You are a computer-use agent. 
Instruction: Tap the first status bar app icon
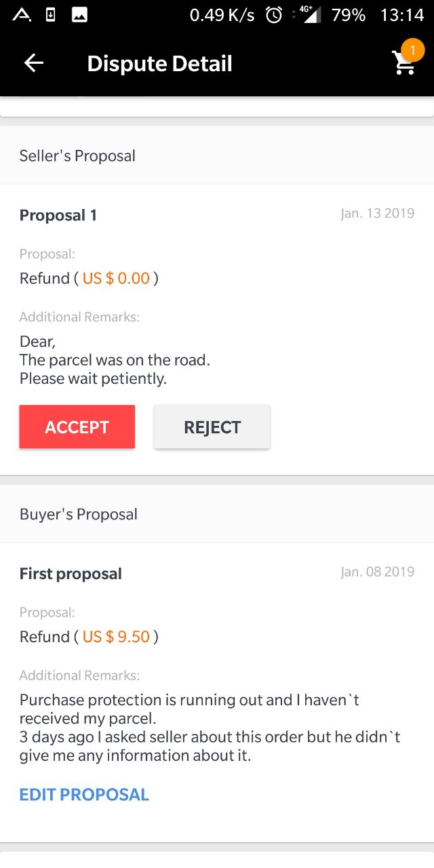pyautogui.click(x=22, y=15)
